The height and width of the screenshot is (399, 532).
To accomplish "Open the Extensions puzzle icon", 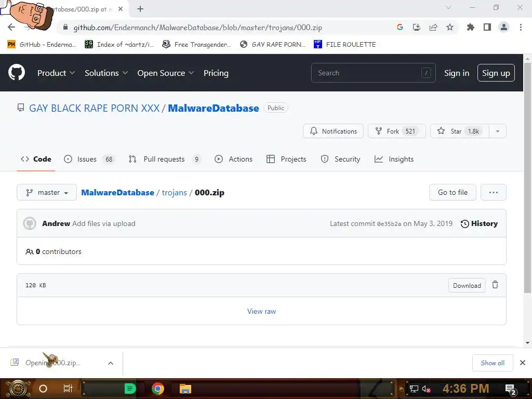I will click(471, 27).
